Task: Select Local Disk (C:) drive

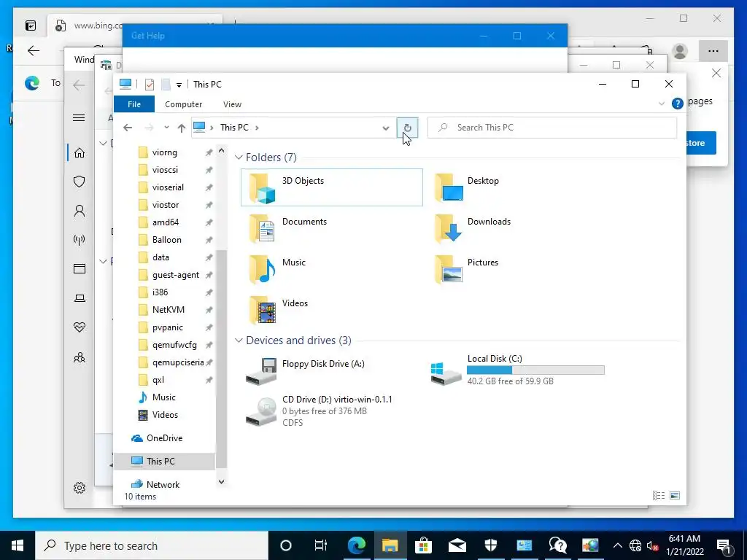Action: coord(517,370)
